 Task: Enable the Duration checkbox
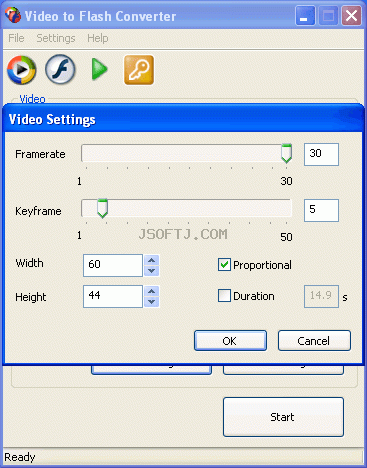[x=224, y=295]
